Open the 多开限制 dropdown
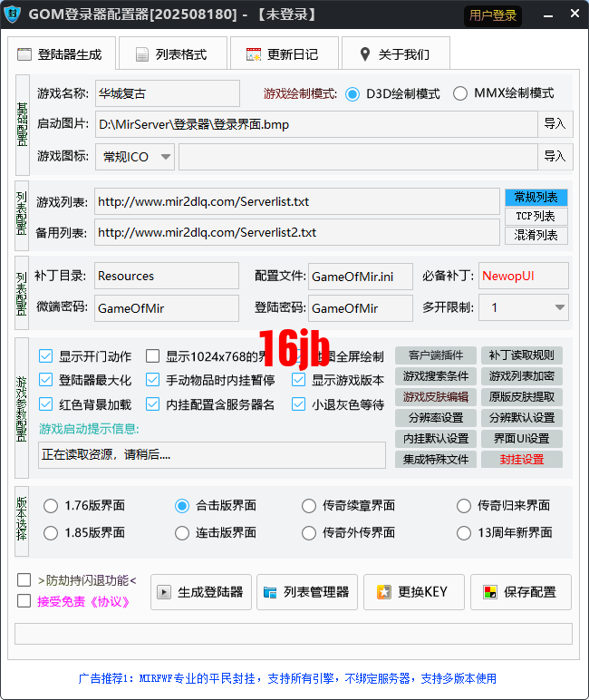The height and width of the screenshot is (700, 589). coord(524,307)
